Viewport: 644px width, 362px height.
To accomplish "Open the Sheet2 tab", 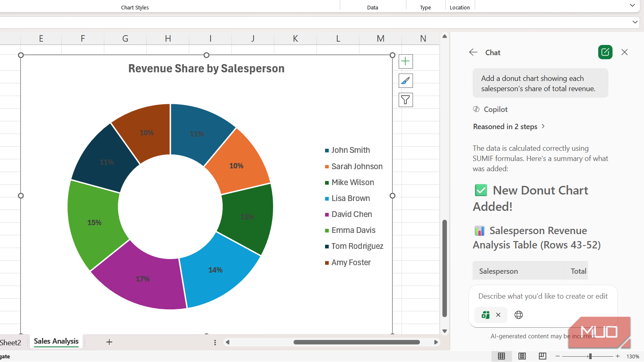I will (11, 342).
